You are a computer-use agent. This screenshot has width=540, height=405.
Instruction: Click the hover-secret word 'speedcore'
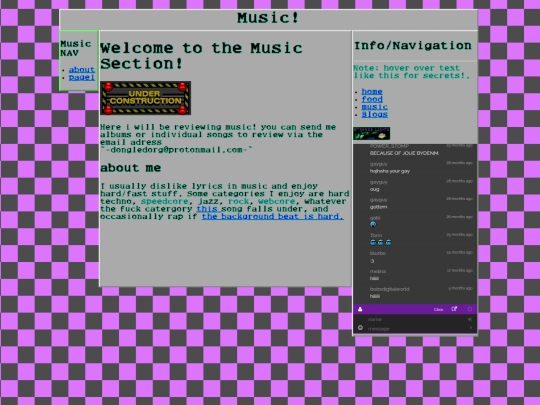click(x=165, y=201)
